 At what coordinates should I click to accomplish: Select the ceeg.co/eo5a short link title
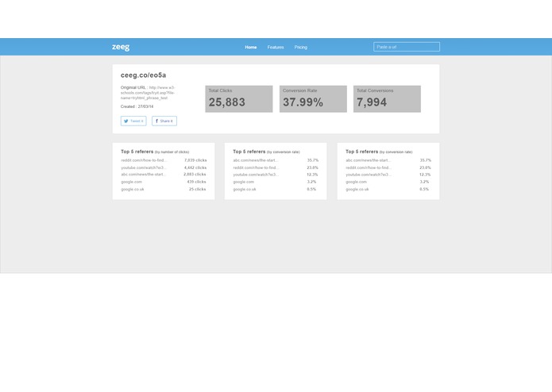143,75
